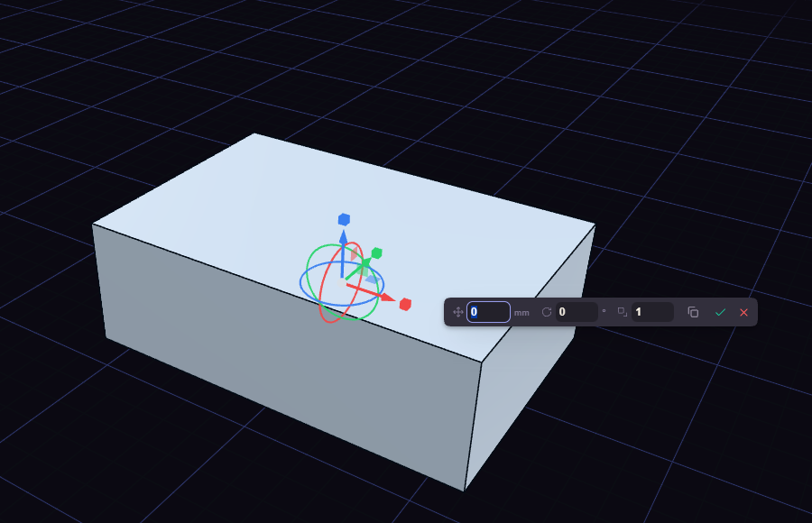
Task: Click the scale icon in transform bar
Action: point(623,312)
